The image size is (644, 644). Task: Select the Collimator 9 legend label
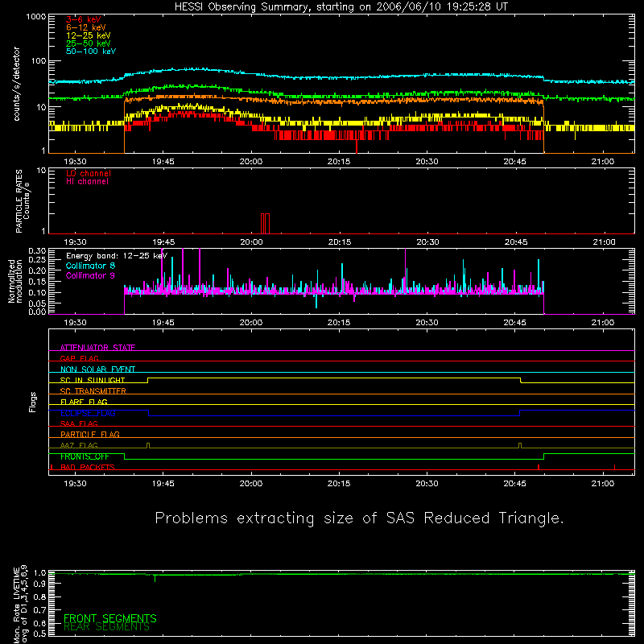[x=90, y=275]
